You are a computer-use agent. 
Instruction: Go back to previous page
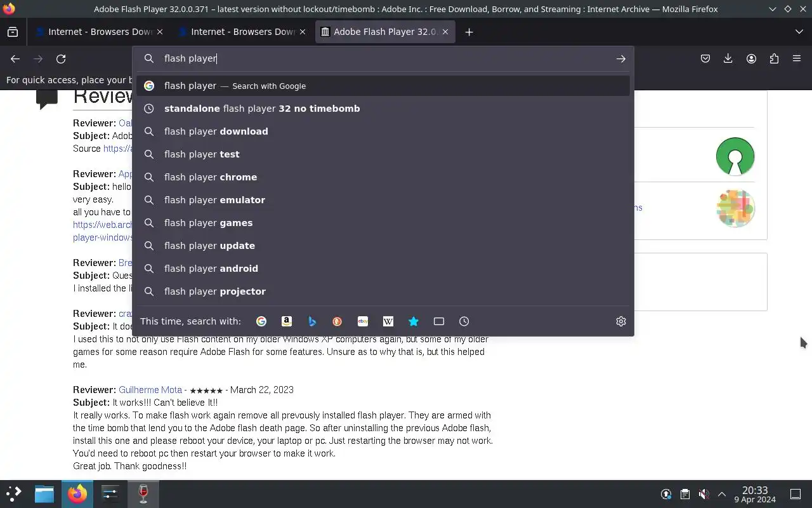click(15, 58)
